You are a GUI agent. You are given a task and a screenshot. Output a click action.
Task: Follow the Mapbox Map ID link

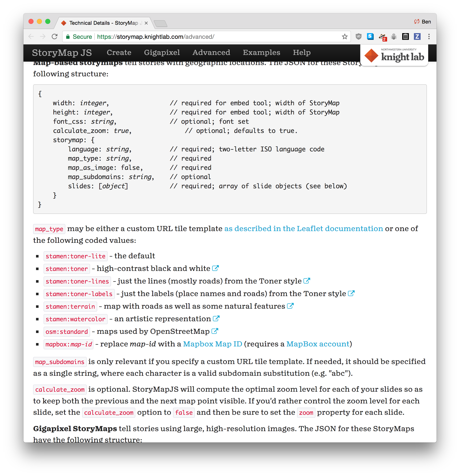[213, 344]
